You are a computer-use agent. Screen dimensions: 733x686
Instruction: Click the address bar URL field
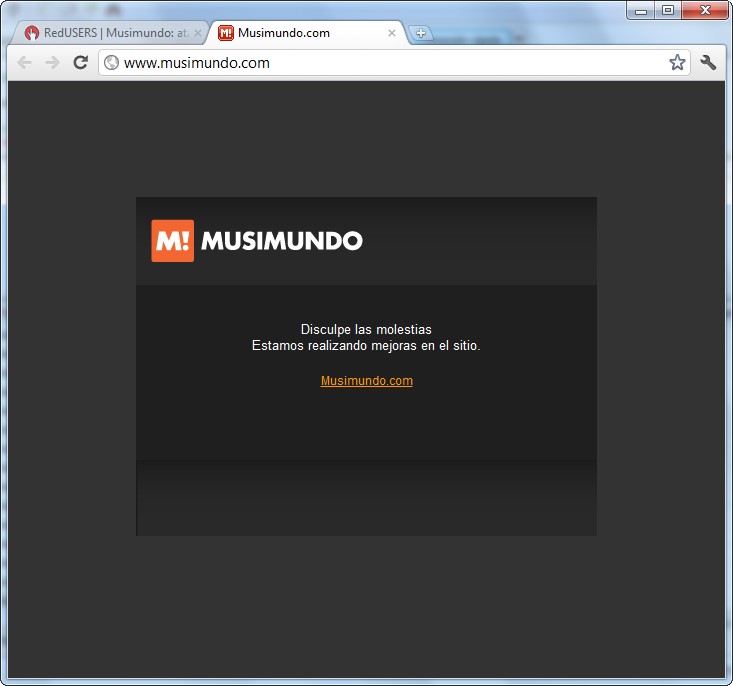[x=394, y=62]
